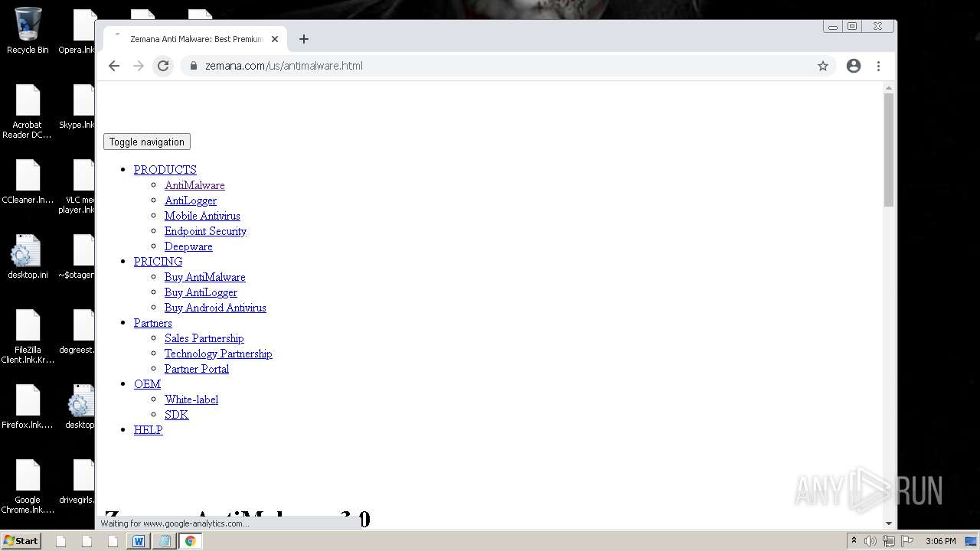The image size is (980, 551).
Task: Open the SDK link
Action: pos(176,415)
